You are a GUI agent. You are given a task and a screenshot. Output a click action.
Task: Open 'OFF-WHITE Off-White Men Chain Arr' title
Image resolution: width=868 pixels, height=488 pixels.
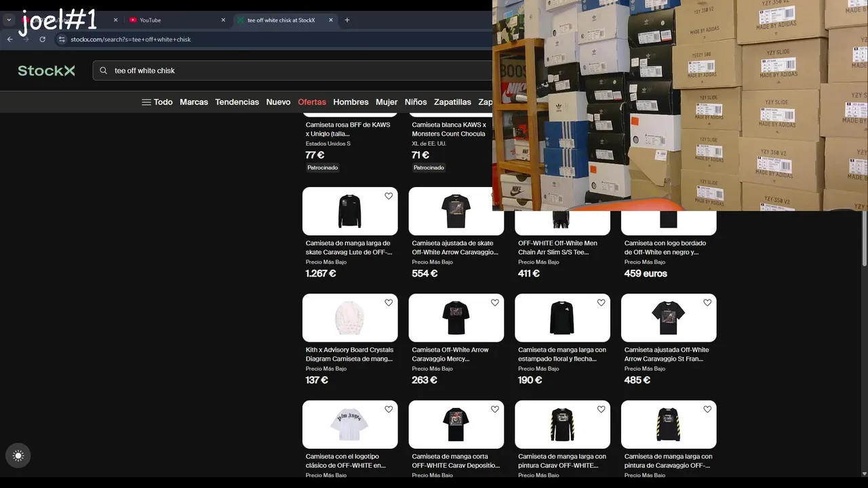[557, 247]
